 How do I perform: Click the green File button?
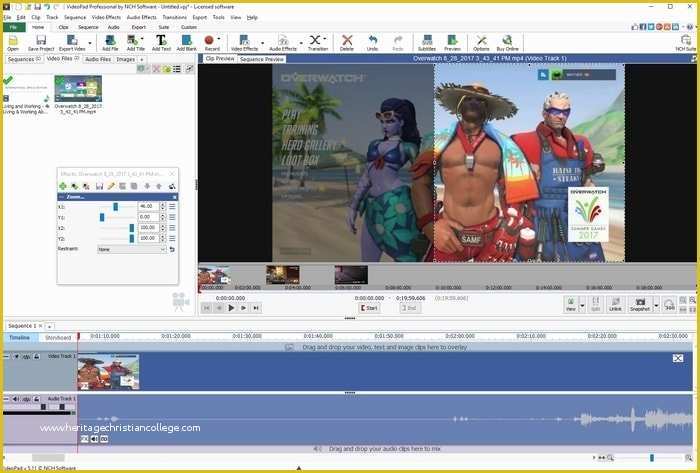click(14, 27)
